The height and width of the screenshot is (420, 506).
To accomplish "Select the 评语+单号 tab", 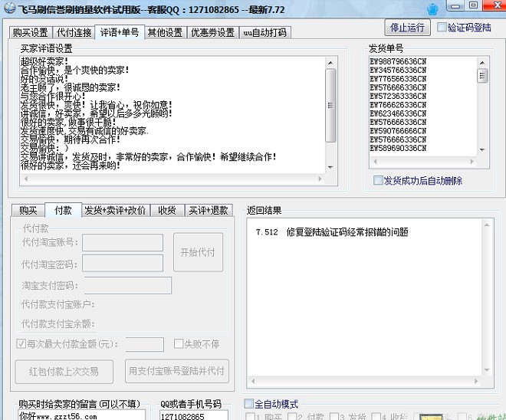I will (x=120, y=32).
